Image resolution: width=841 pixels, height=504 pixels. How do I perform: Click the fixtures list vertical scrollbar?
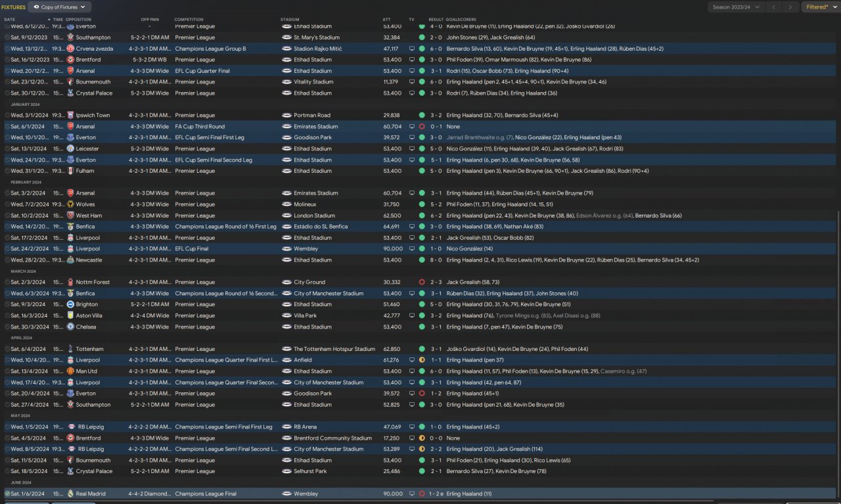tap(838, 355)
